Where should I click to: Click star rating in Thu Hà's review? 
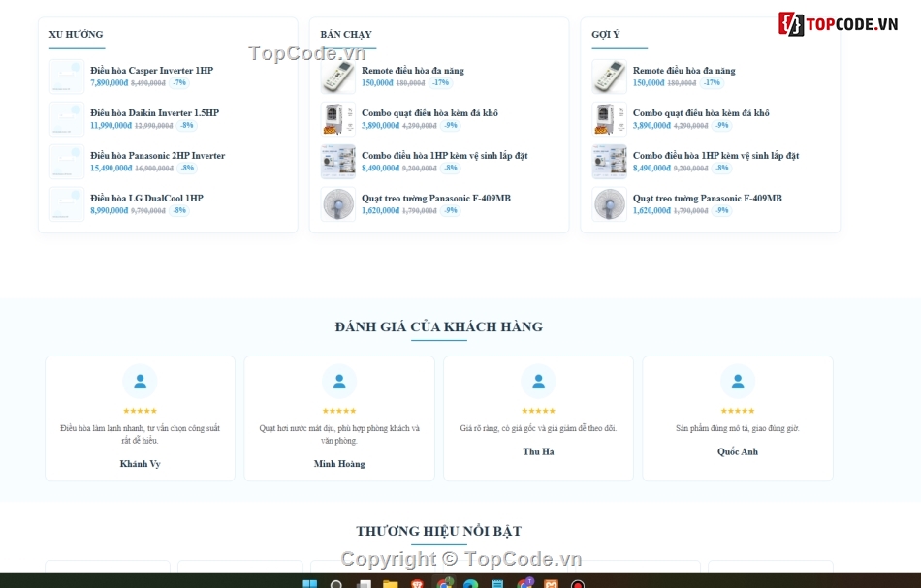539,411
